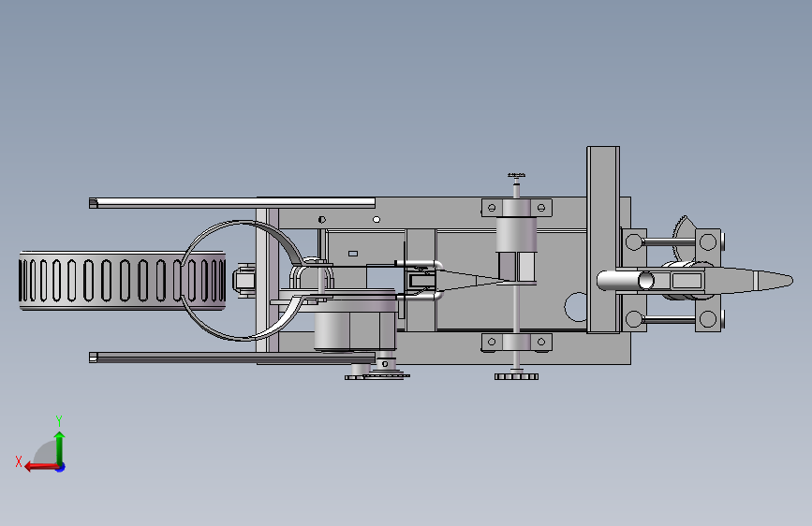Select the tall vertical rectangular post
The image size is (812, 526).
pos(603,240)
